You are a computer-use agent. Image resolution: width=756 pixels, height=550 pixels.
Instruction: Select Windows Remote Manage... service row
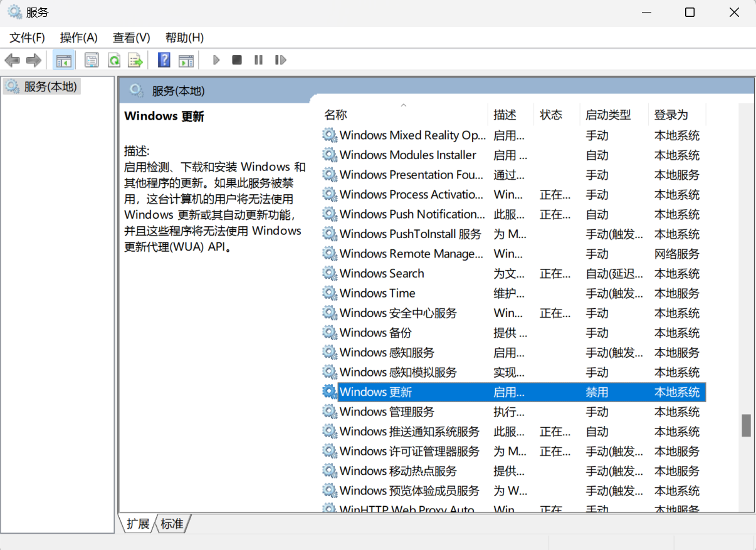click(x=513, y=254)
